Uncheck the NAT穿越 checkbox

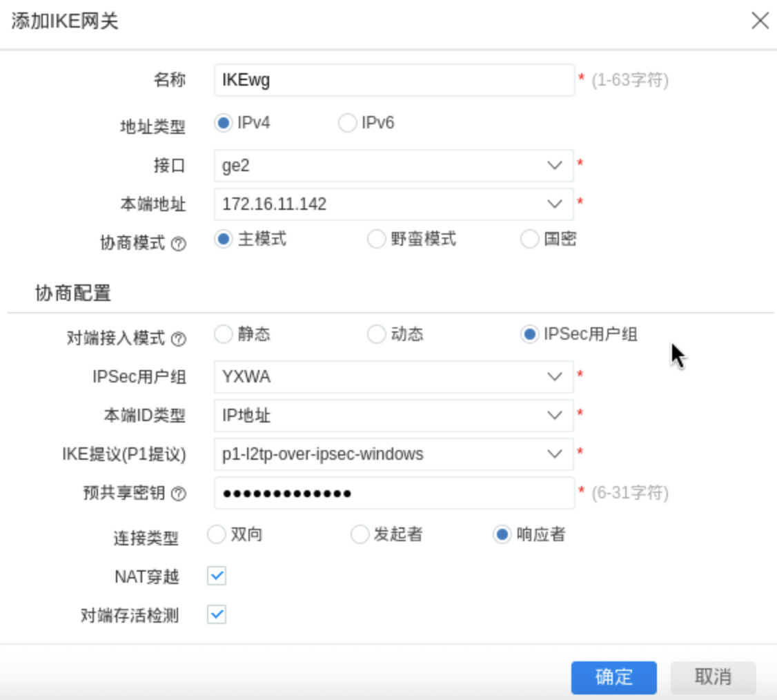[x=217, y=576]
